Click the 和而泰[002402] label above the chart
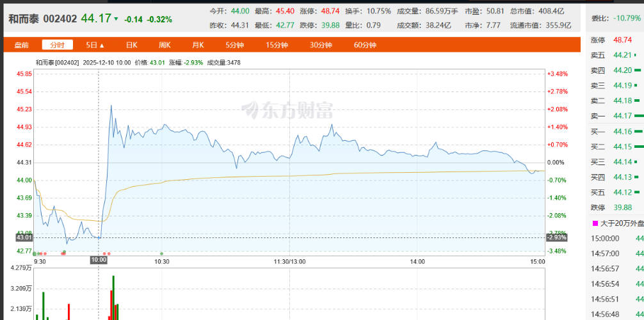644x320 pixels. (x=57, y=63)
